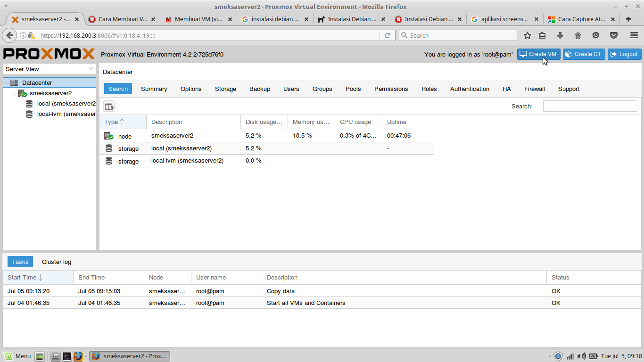Image resolution: width=644 pixels, height=362 pixels.
Task: Save page to Pocket icon
Action: 614,35
